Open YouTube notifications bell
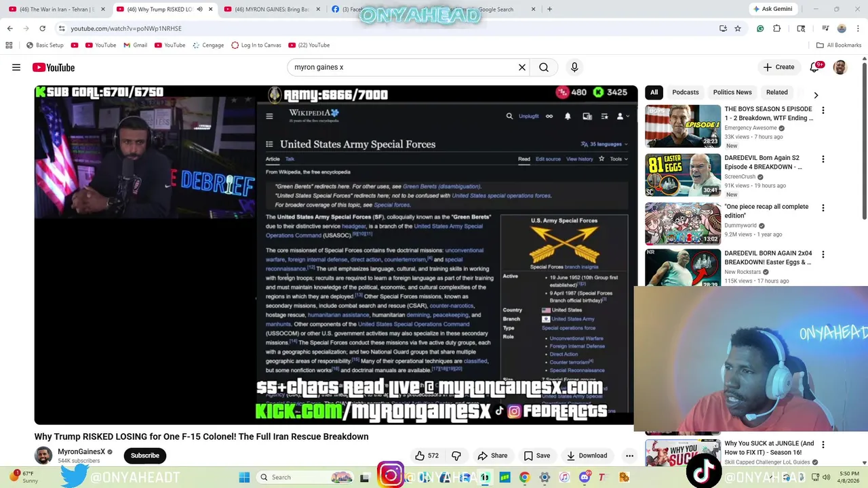This screenshot has height=488, width=868. click(x=814, y=67)
